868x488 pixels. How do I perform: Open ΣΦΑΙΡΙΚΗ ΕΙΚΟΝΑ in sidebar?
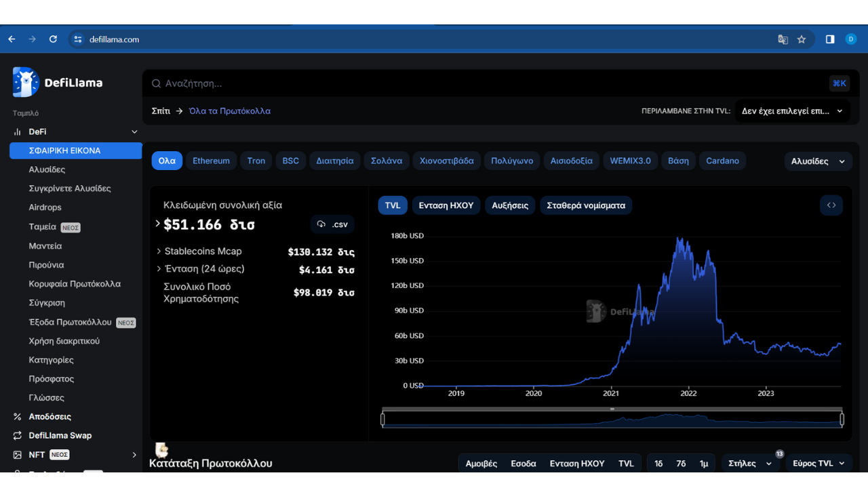click(x=75, y=150)
